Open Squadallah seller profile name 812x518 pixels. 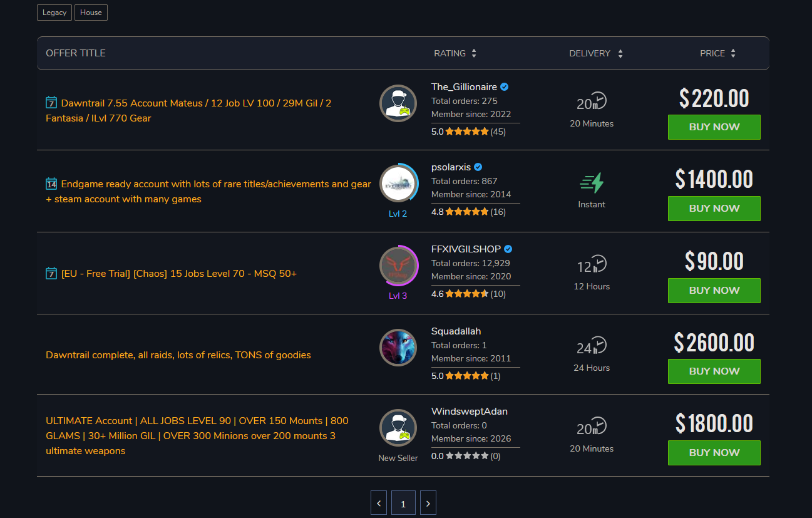pyautogui.click(x=456, y=331)
